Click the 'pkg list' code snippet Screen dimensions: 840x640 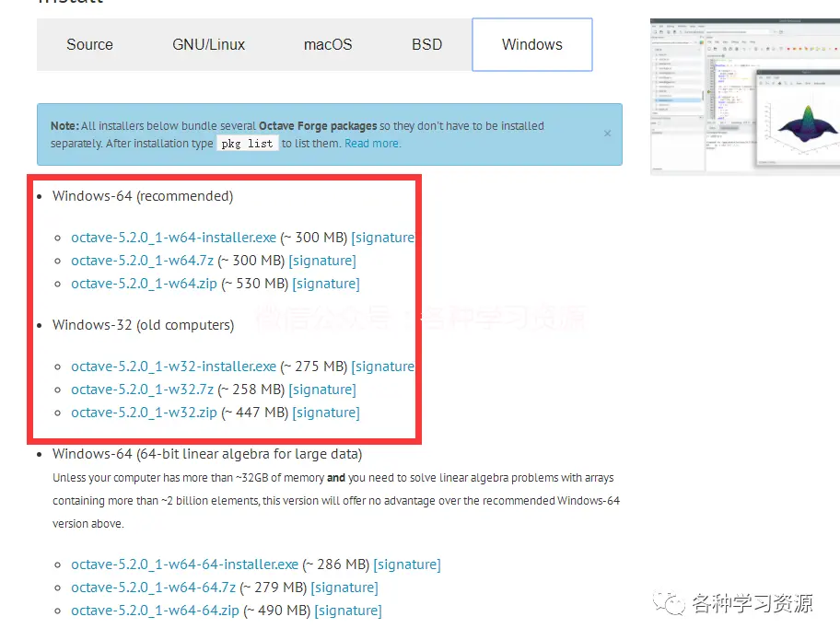click(x=248, y=144)
